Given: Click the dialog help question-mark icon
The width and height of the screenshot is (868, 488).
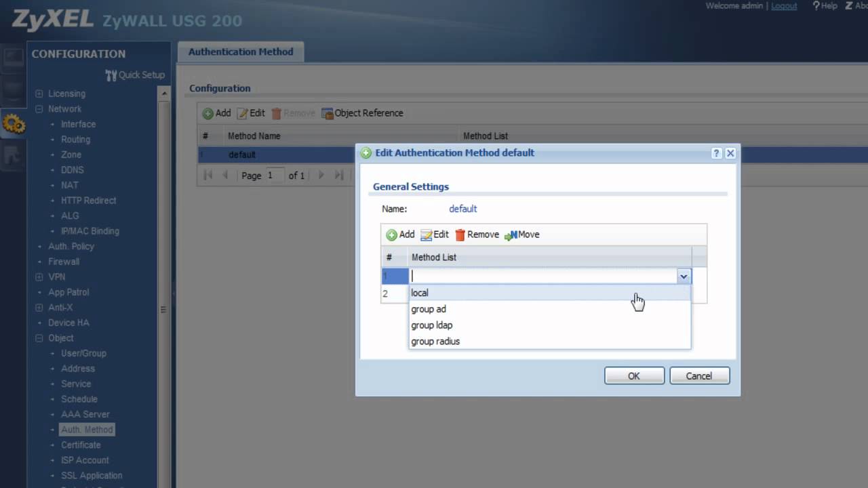Looking at the screenshot, I should pos(717,153).
